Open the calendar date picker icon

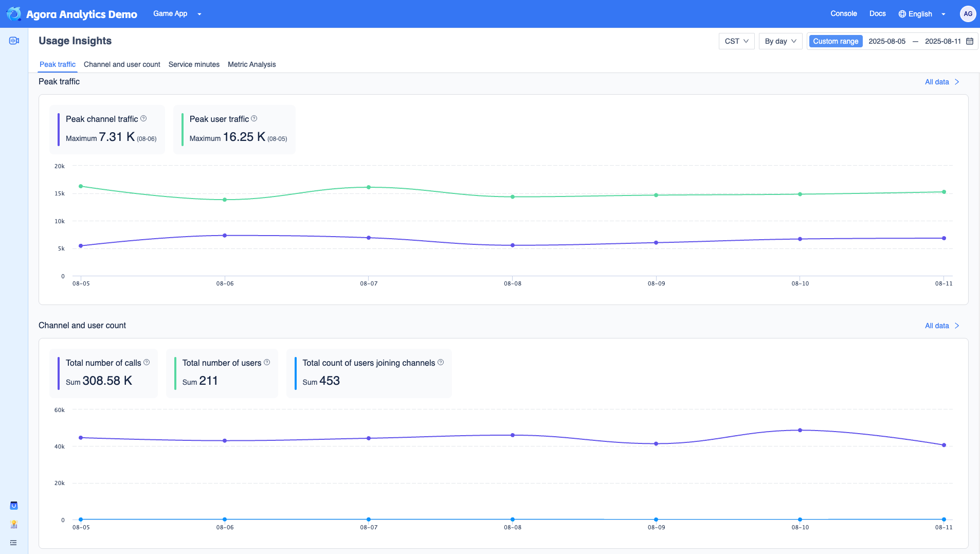pyautogui.click(x=970, y=41)
